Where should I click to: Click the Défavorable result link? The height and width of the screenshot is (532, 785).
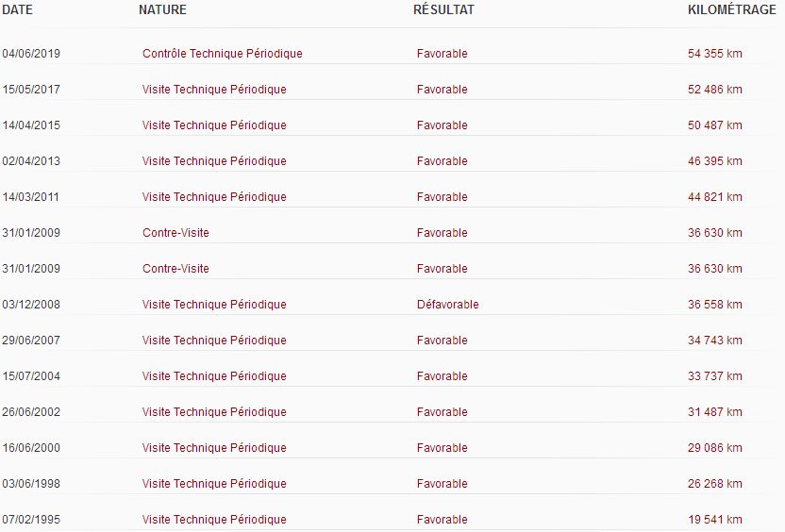(447, 305)
